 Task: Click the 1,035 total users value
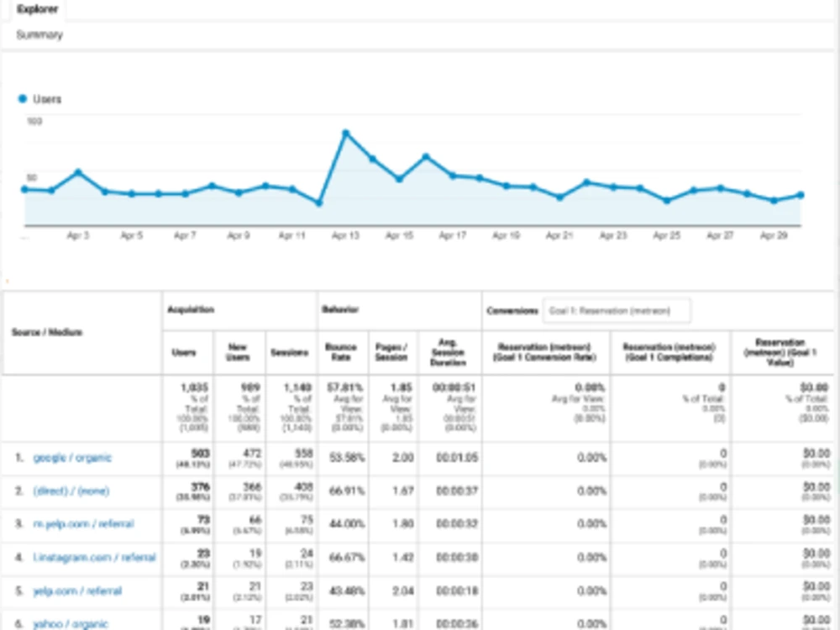195,387
